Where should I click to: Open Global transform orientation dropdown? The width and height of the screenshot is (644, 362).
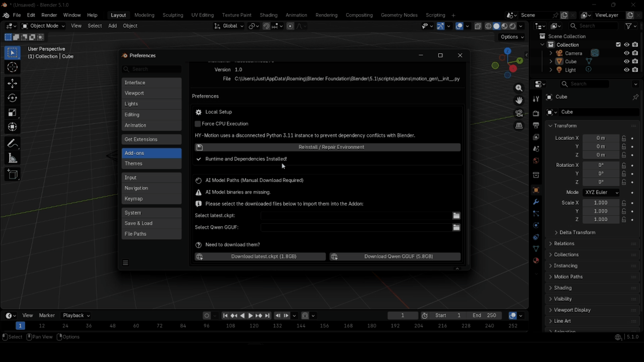point(229,26)
